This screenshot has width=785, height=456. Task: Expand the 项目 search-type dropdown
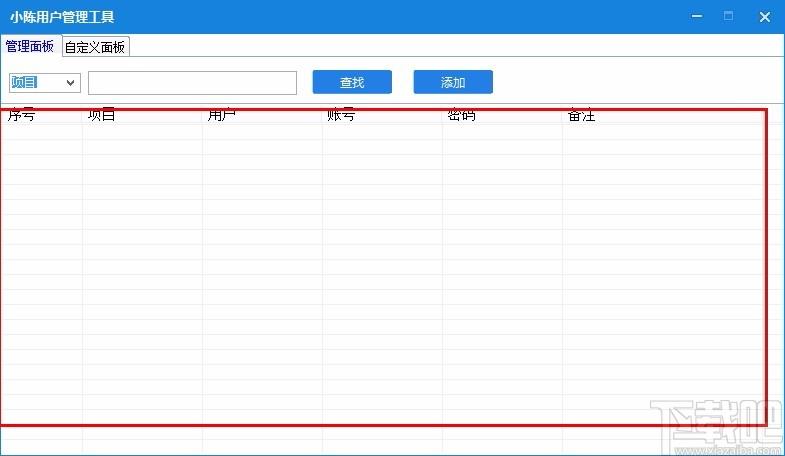tap(45, 83)
